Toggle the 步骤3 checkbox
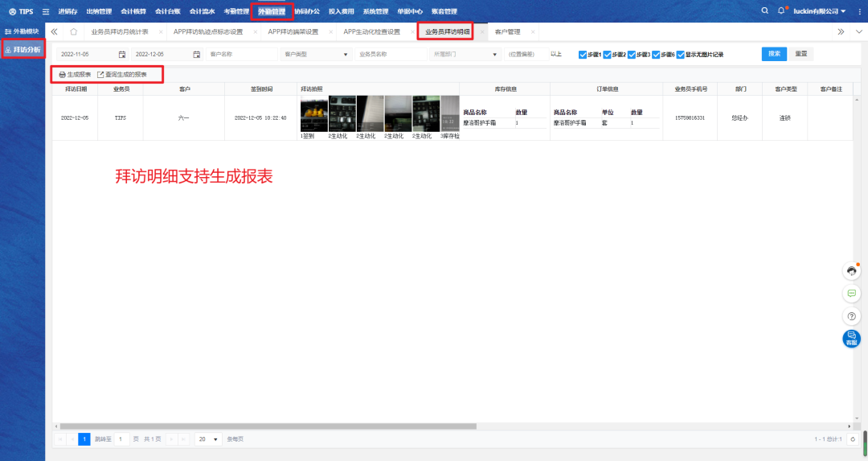The height and width of the screenshot is (461, 868). click(x=632, y=55)
